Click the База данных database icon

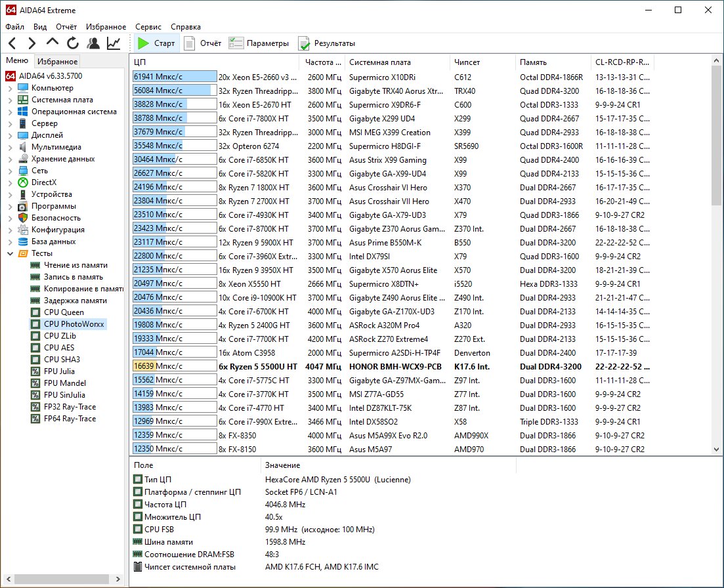23,241
